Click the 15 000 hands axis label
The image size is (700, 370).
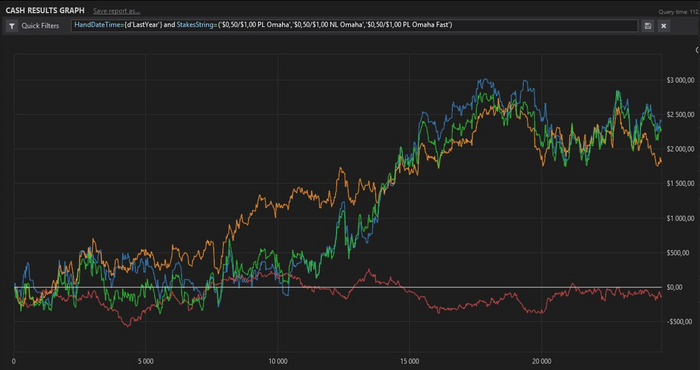tap(409, 360)
